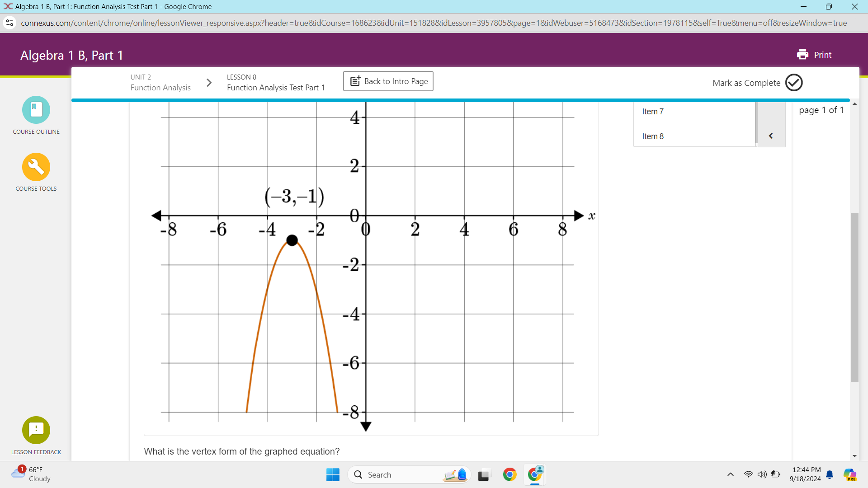
Task: Click the page scrollbar thumb
Action: (854, 298)
